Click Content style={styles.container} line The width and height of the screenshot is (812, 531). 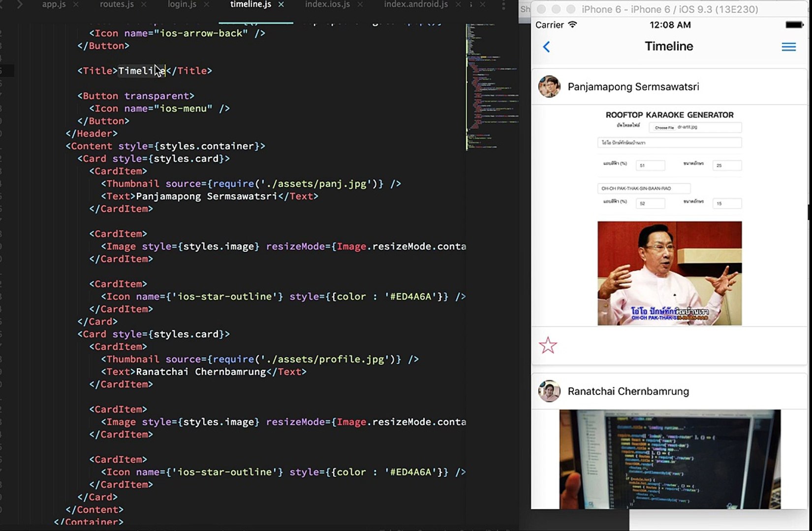tap(165, 146)
